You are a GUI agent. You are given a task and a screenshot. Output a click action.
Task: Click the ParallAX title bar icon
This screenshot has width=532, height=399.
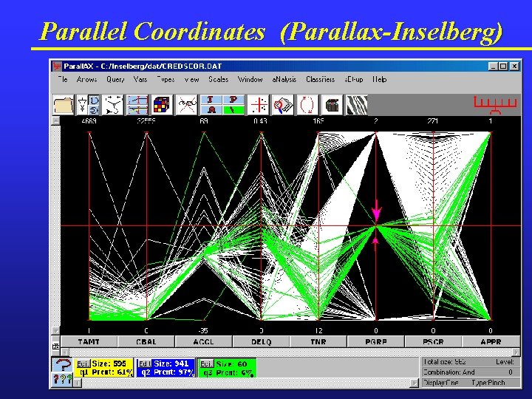(57, 66)
